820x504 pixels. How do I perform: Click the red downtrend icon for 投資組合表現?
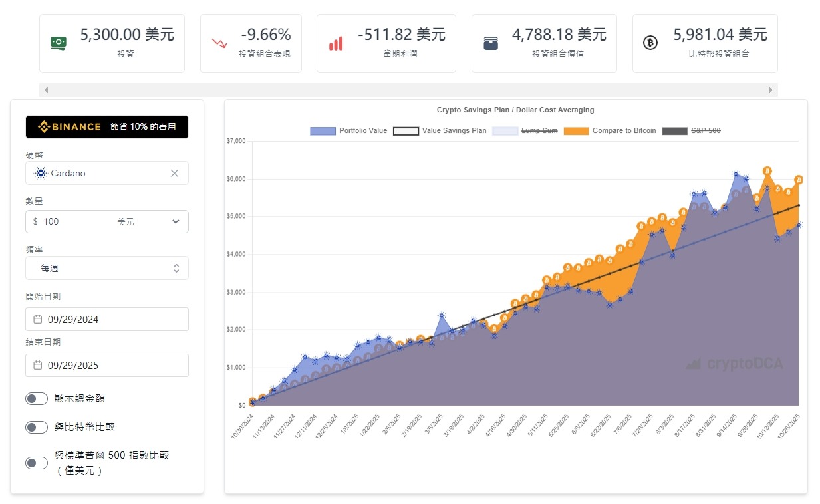(219, 44)
